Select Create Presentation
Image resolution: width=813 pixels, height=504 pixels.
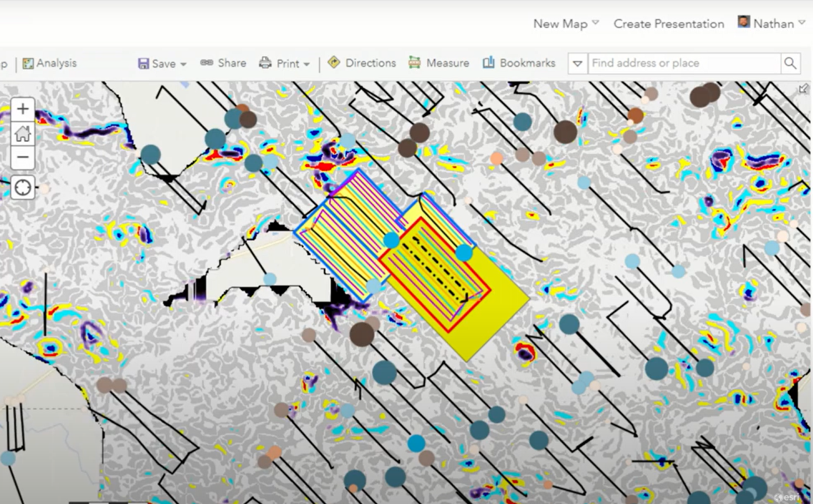pos(668,24)
